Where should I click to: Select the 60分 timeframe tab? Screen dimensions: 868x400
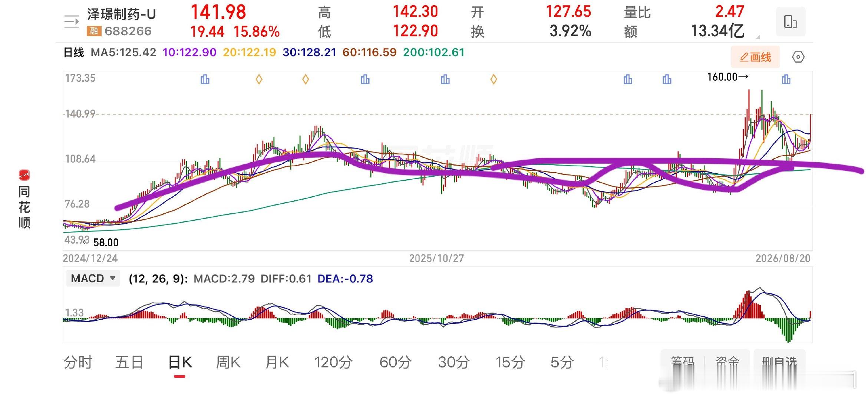pos(395,362)
